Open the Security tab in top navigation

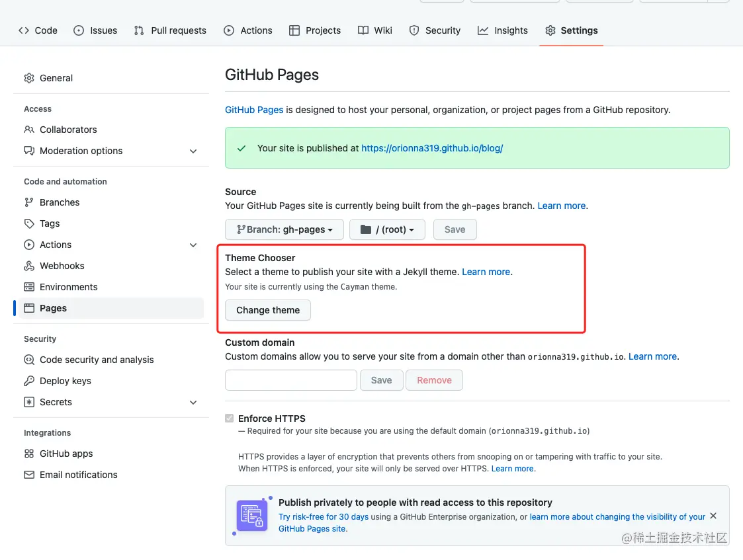point(435,30)
